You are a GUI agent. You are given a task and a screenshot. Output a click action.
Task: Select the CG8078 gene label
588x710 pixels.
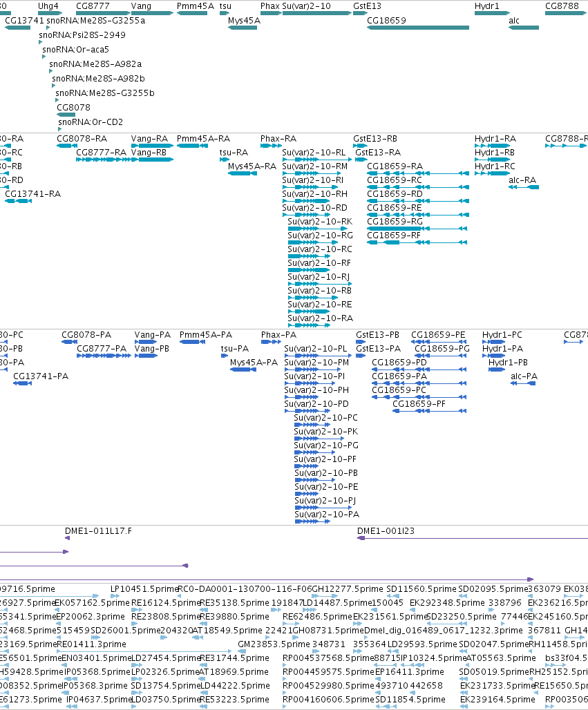point(73,108)
